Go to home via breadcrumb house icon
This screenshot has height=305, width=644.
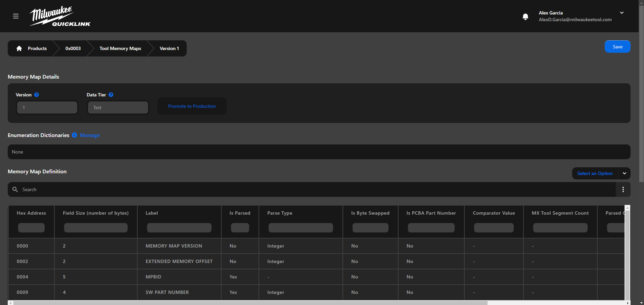pos(19,48)
